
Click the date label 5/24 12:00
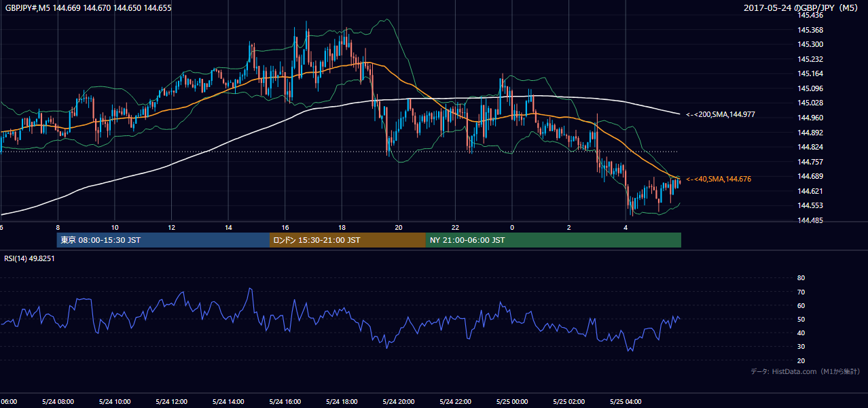[x=172, y=402]
